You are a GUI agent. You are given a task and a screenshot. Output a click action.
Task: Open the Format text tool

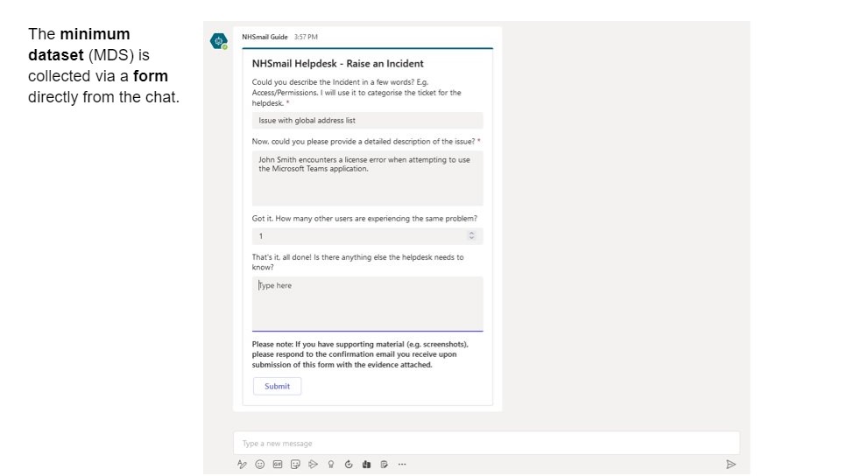pyautogui.click(x=242, y=465)
